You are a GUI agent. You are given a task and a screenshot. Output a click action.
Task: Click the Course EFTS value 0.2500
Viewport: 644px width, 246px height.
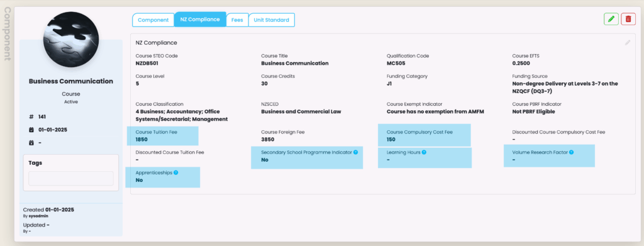pyautogui.click(x=521, y=64)
